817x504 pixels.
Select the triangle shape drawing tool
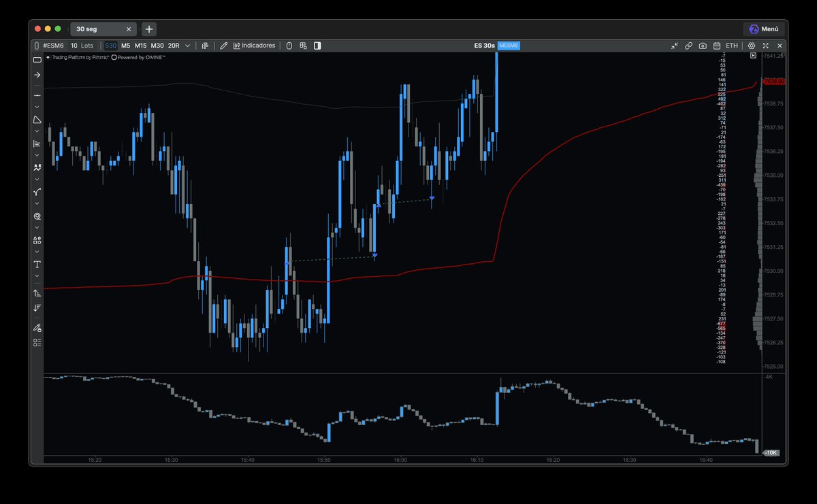37,120
